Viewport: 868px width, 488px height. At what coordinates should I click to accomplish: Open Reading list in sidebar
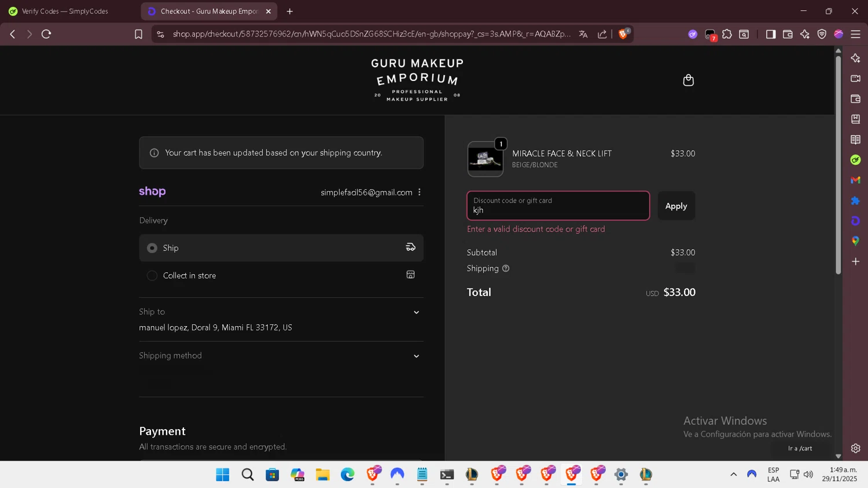click(x=855, y=139)
